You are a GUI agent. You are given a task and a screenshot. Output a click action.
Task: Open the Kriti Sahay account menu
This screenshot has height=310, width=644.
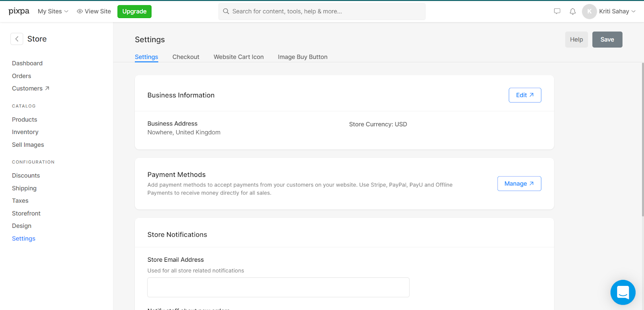click(617, 11)
